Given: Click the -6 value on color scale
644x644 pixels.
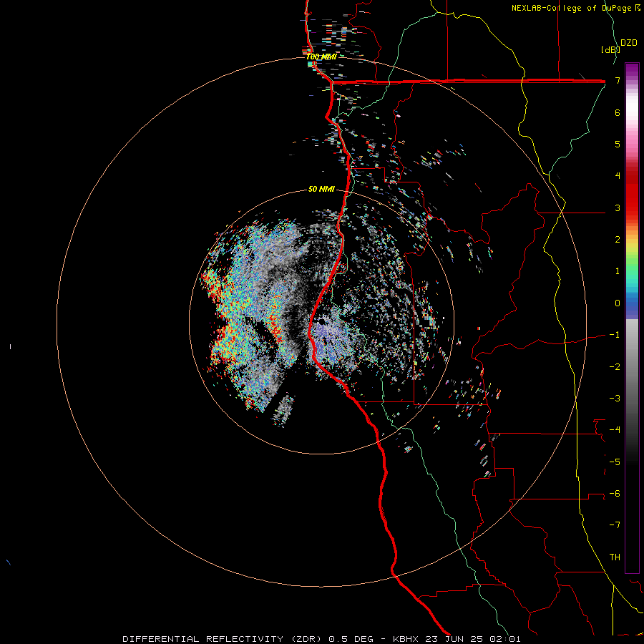Looking at the screenshot, I should [x=615, y=494].
